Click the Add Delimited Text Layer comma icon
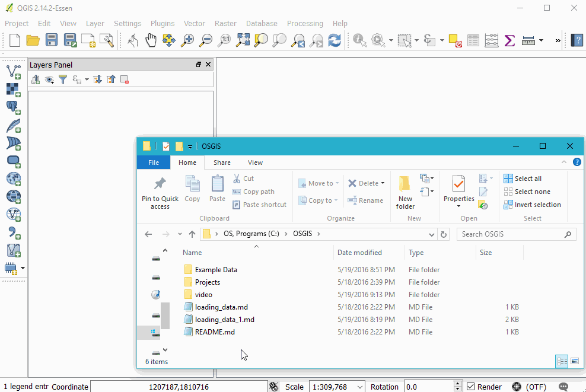Image resolution: width=586 pixels, height=392 pixels. (x=14, y=232)
